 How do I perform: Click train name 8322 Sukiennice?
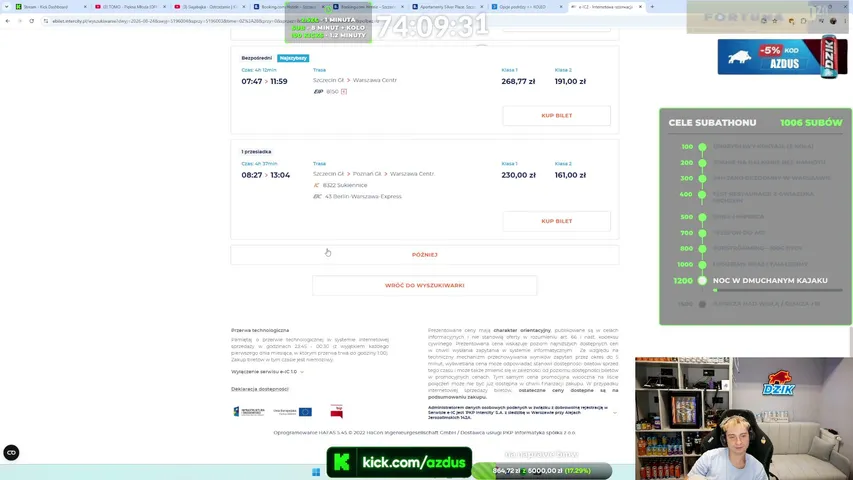[x=345, y=185]
